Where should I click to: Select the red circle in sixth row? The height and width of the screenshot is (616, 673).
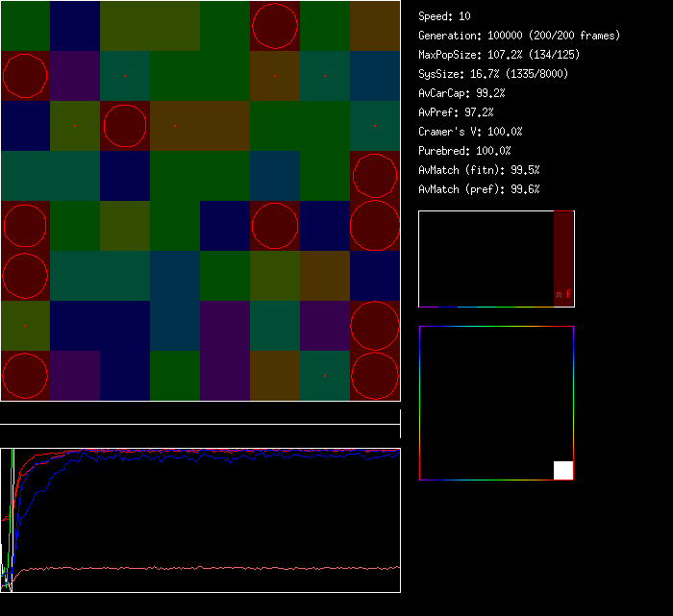tap(25, 276)
